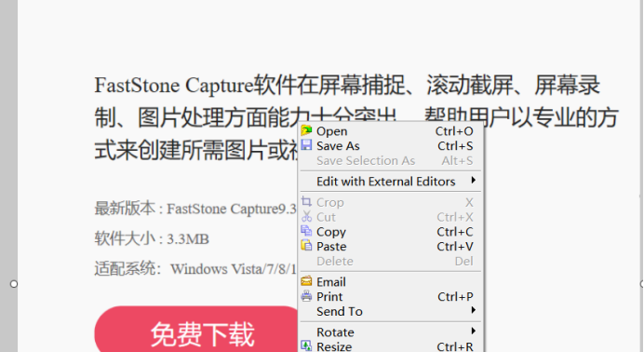Choose Print from the context menu
The image size is (644, 352).
point(391,296)
